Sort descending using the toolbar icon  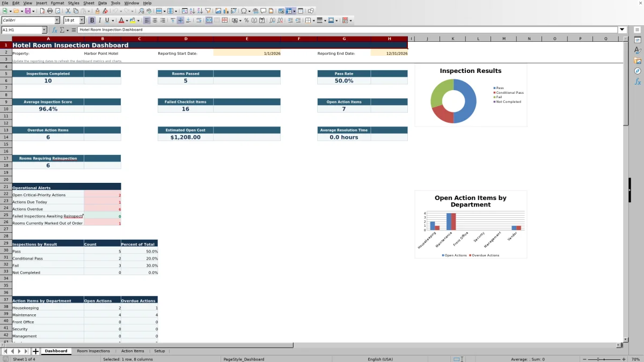(200, 11)
